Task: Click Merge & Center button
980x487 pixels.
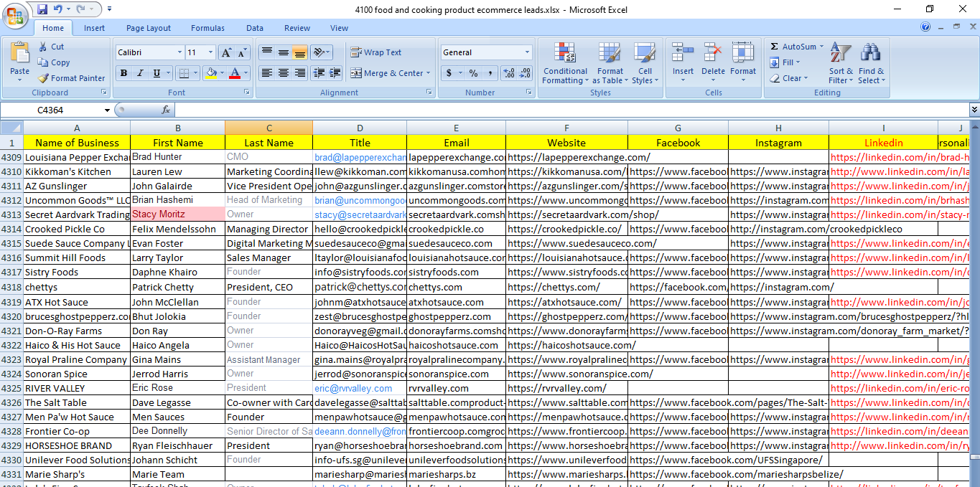Action: coord(386,73)
